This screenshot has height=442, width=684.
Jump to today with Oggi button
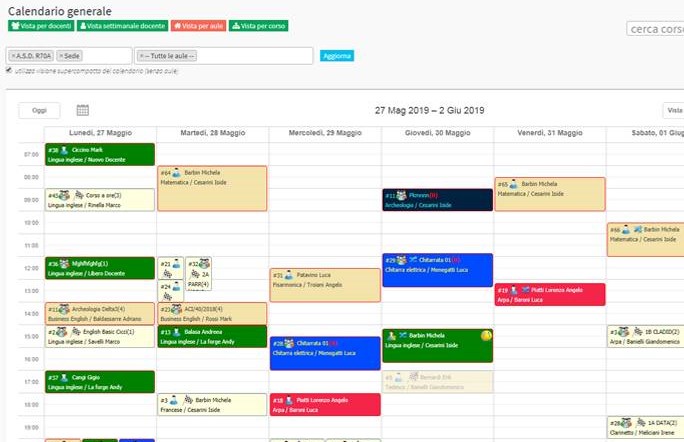click(39, 111)
